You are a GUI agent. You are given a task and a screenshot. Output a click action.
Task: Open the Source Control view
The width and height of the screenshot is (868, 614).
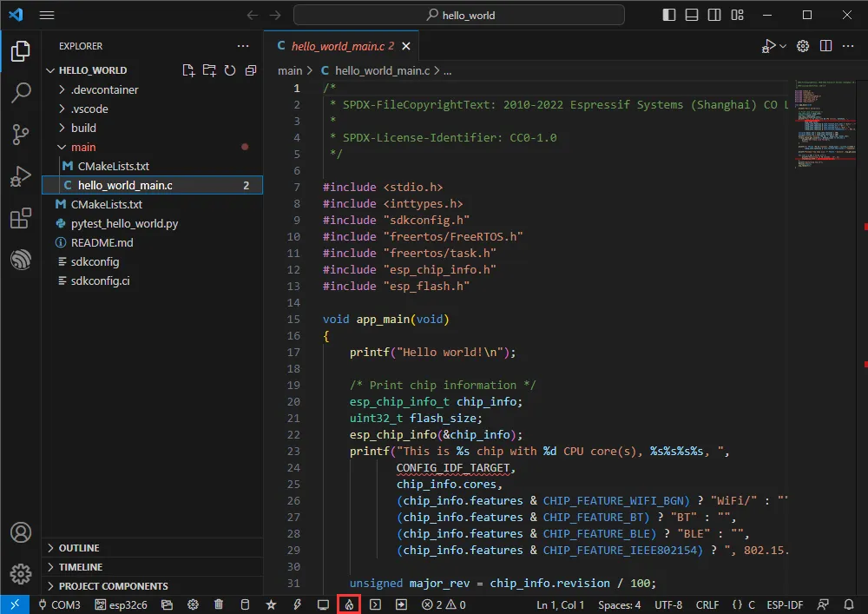[21, 134]
